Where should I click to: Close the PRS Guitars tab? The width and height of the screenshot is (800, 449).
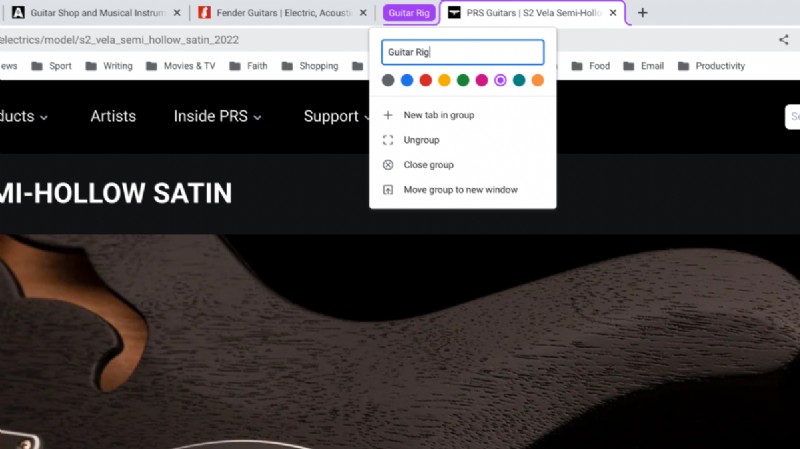[613, 13]
